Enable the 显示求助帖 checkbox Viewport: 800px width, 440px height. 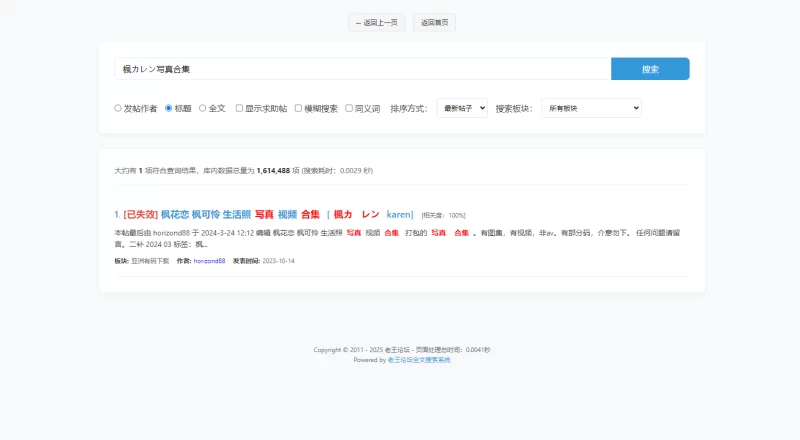239,108
